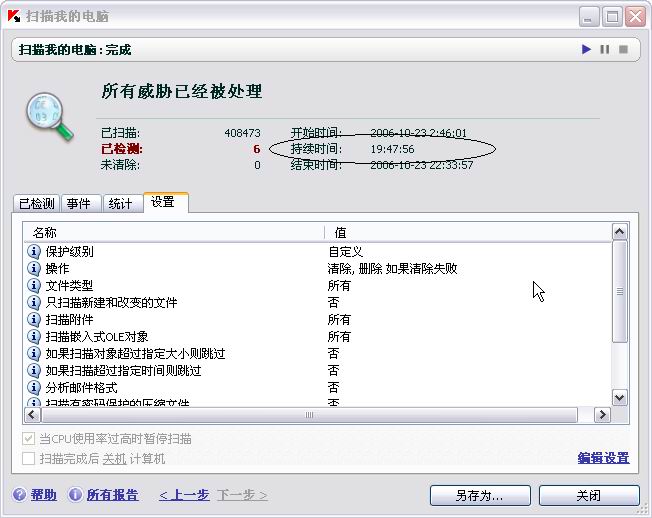This screenshot has width=652, height=518.
Task: Click the scanned count 408473
Action: pyautogui.click(x=242, y=133)
